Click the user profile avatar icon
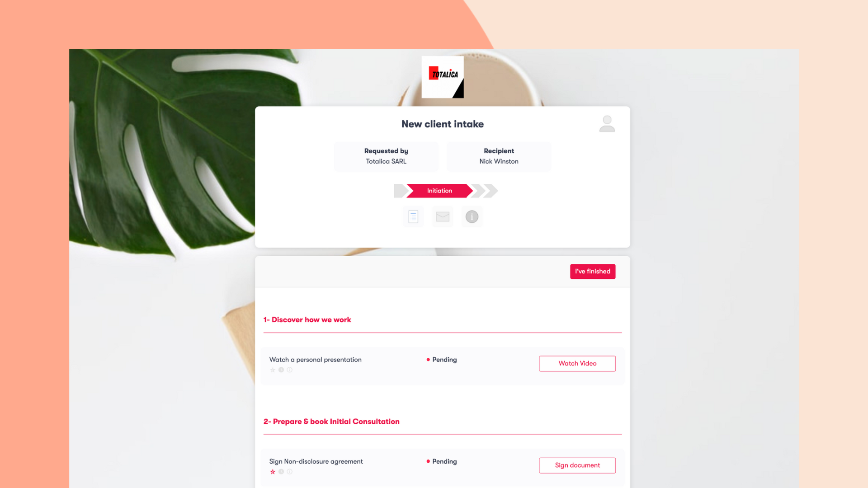 coord(608,123)
